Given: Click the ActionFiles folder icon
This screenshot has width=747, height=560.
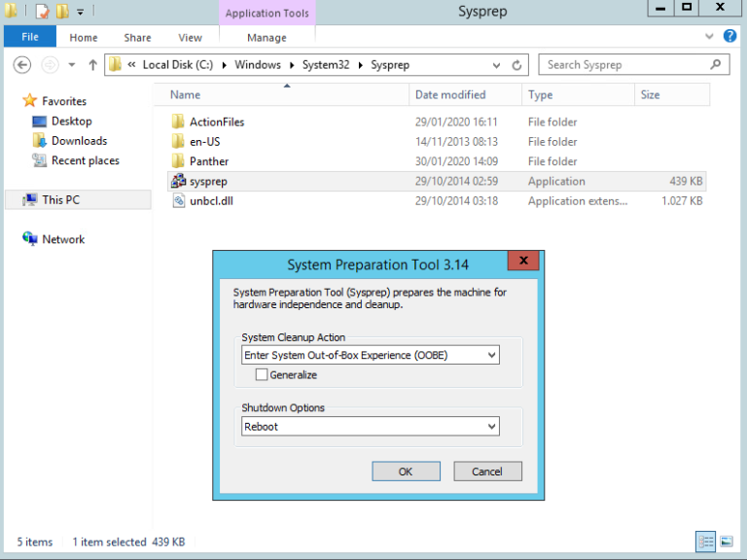Looking at the screenshot, I should (178, 122).
